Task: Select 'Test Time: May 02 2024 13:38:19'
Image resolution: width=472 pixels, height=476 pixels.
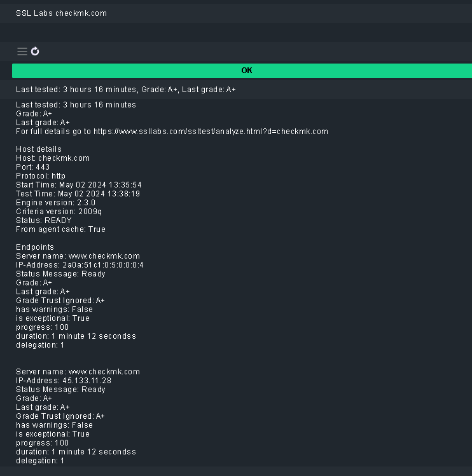Action: pyautogui.click(x=78, y=194)
